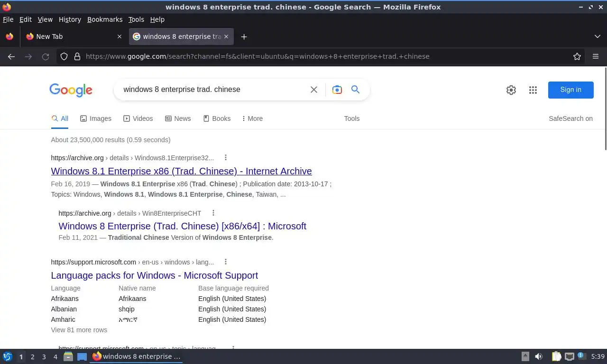Click the Firefox window taskbar button

[x=137, y=356]
